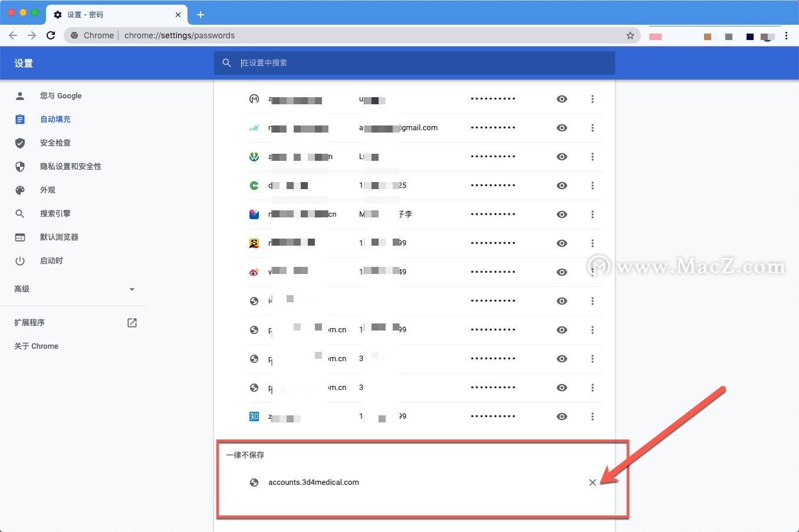799x532 pixels.
Task: Click the teal cursive M site icon
Action: click(x=254, y=128)
